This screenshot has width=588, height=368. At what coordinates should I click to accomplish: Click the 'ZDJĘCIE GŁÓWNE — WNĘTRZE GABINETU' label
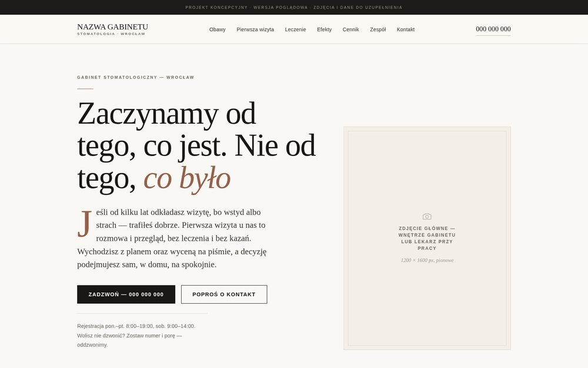tap(427, 238)
